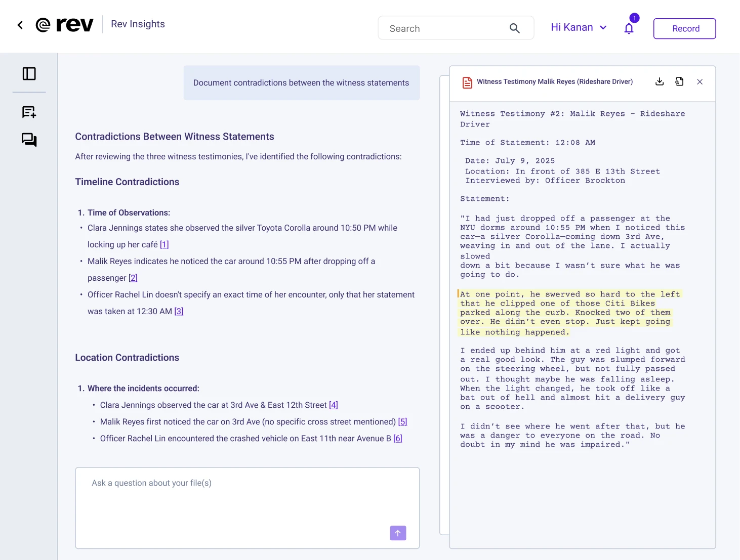Screen dimensions: 740x560
Task: Click the notification bell
Action: tap(629, 28)
